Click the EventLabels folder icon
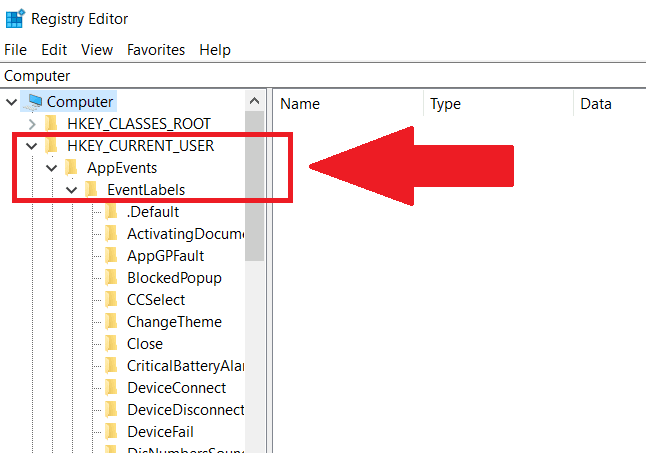Image resolution: width=646 pixels, height=453 pixels. (x=92, y=190)
